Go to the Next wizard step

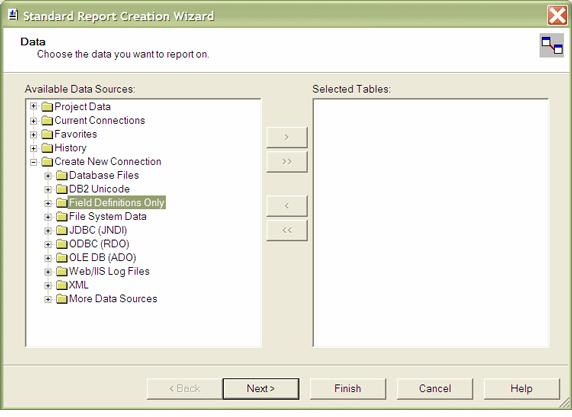(261, 389)
